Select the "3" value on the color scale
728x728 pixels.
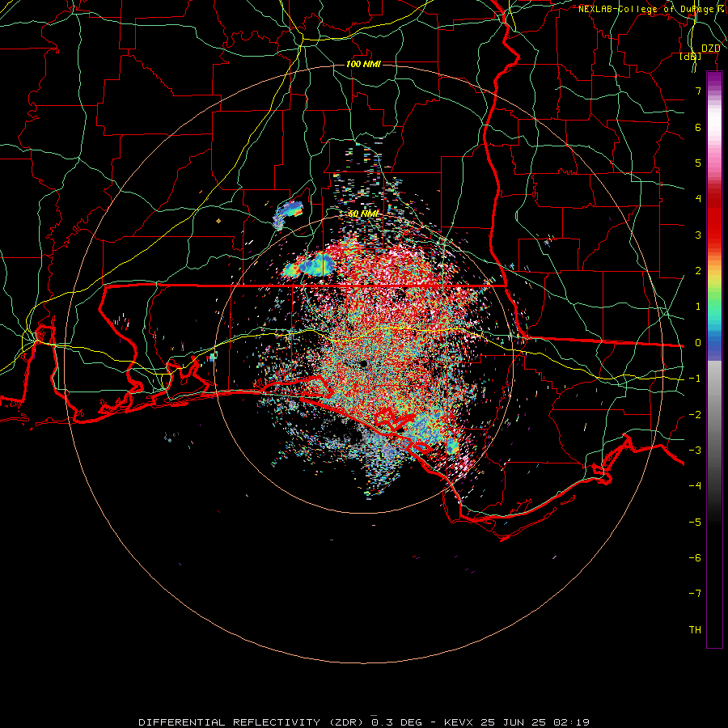coord(698,235)
